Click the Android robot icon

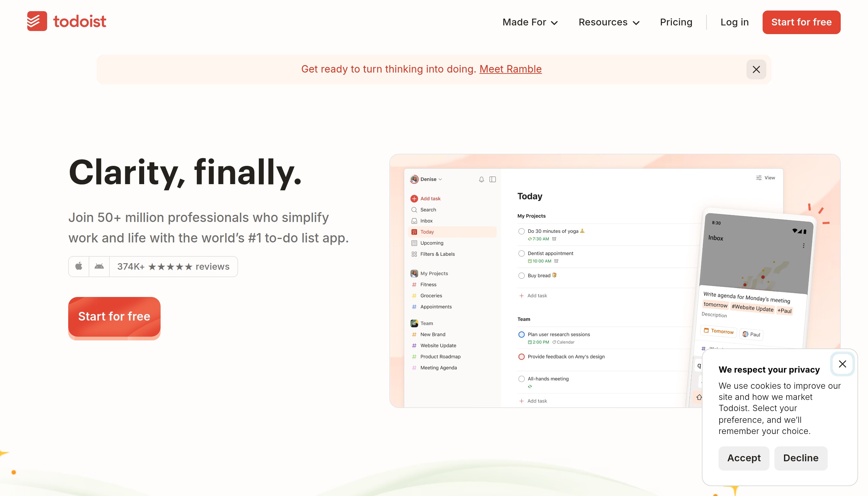(99, 266)
